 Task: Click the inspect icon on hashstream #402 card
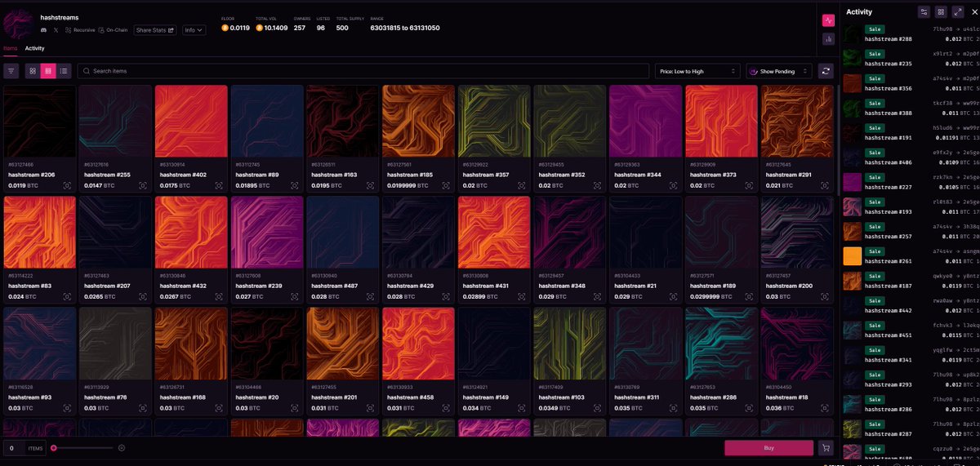pyautogui.click(x=219, y=185)
